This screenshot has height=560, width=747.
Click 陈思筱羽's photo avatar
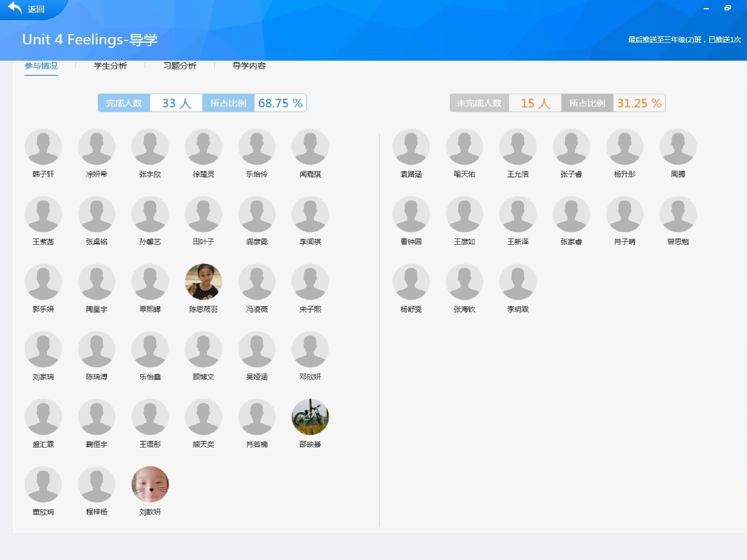tap(203, 282)
